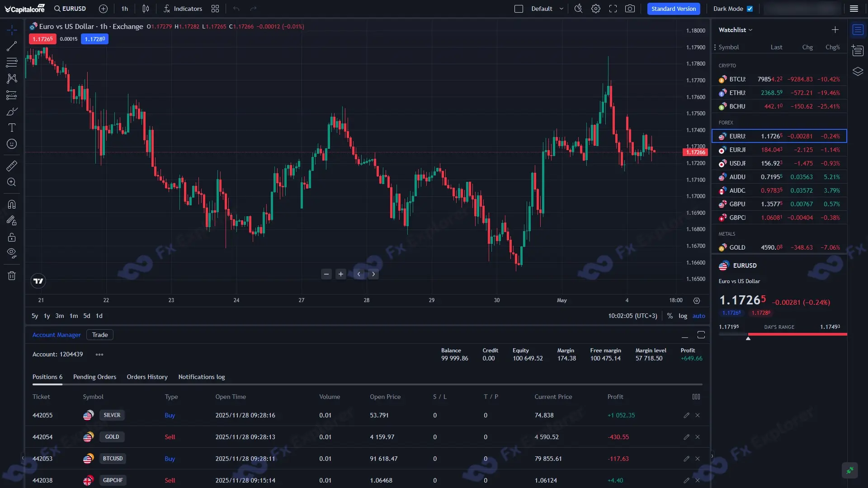Zoom out the chart with minus button

326,274
